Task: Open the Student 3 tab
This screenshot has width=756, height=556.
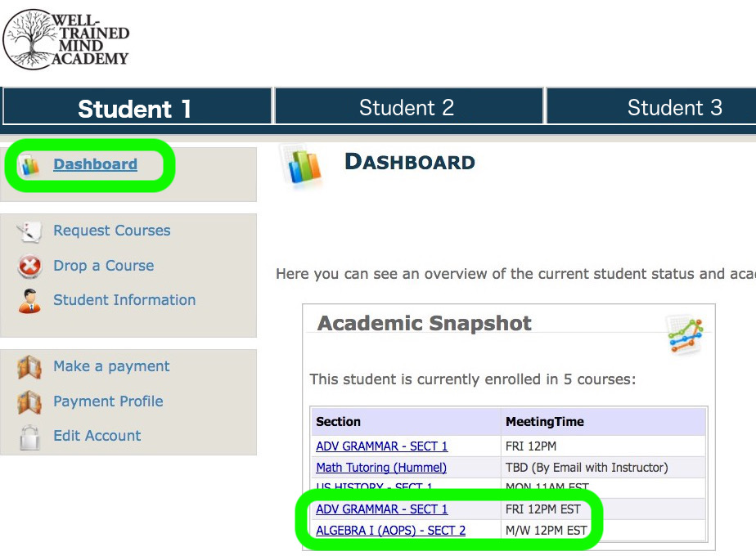Action: tap(674, 108)
